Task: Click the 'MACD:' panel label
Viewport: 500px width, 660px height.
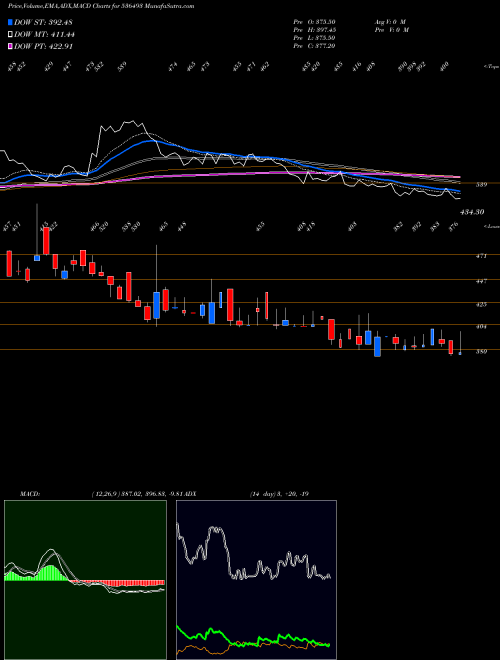Action: [29, 493]
